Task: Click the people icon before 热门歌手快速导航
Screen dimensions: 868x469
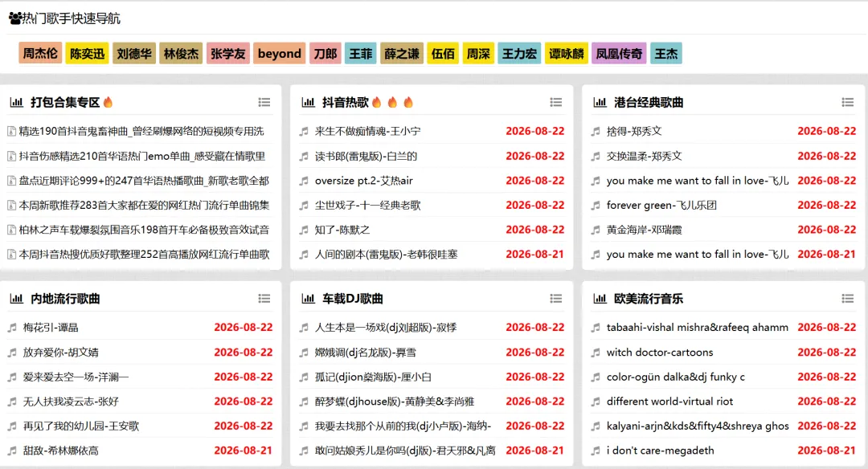Action: coord(15,18)
